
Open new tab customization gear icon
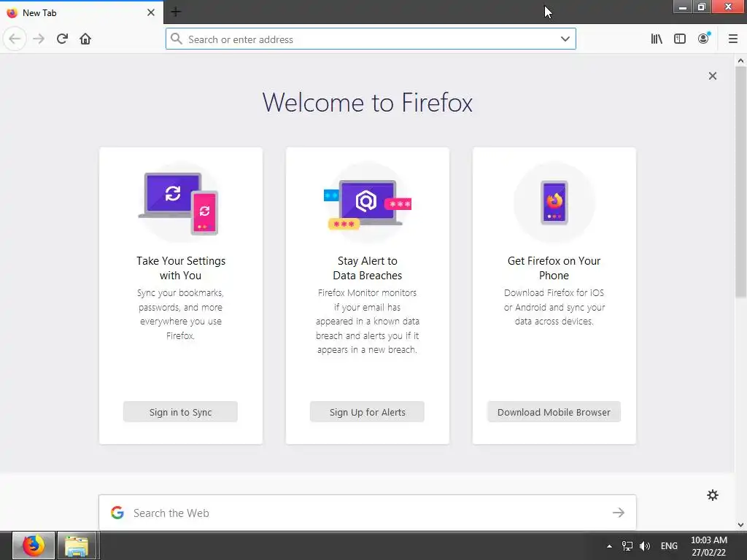[x=712, y=495]
